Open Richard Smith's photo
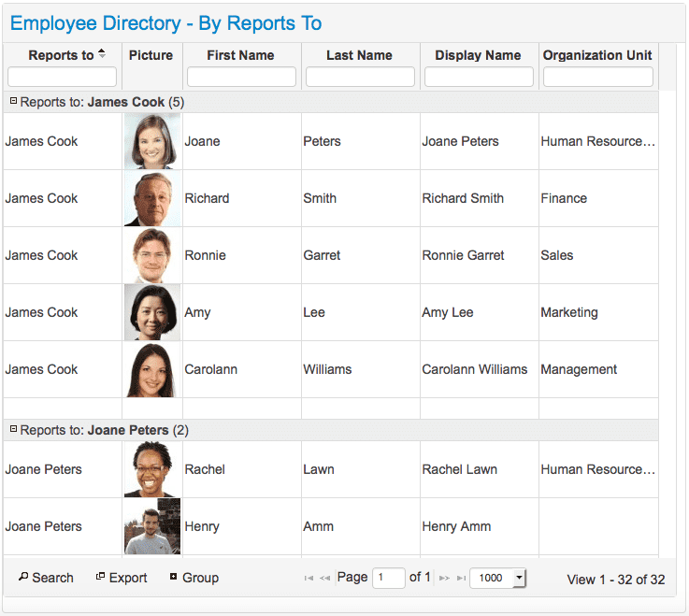The width and height of the screenshot is (689, 616). (x=152, y=198)
